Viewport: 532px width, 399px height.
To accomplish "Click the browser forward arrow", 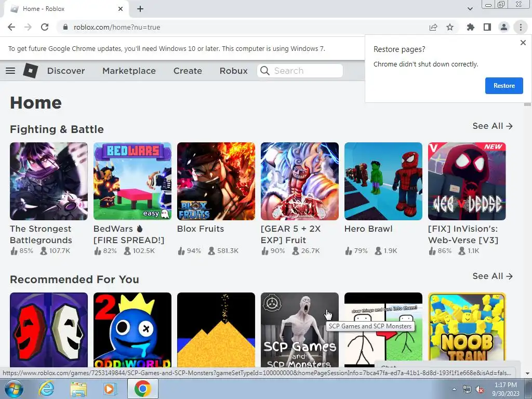I will [x=28, y=27].
